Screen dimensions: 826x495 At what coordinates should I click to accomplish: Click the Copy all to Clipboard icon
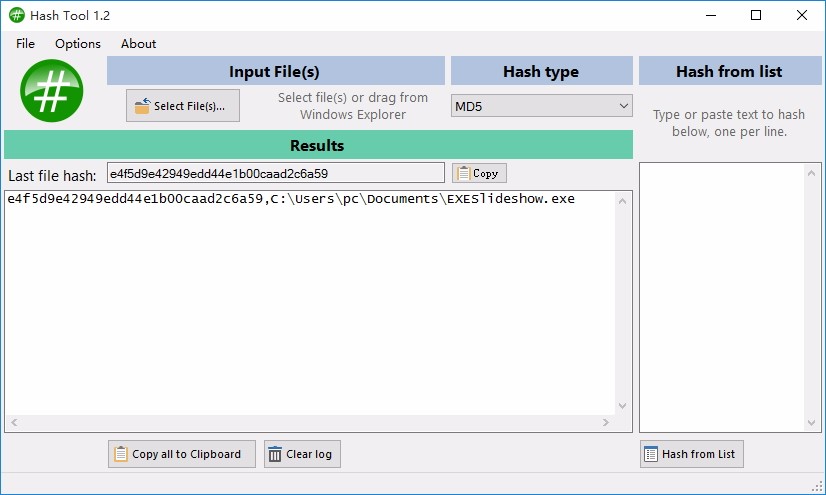(x=120, y=454)
